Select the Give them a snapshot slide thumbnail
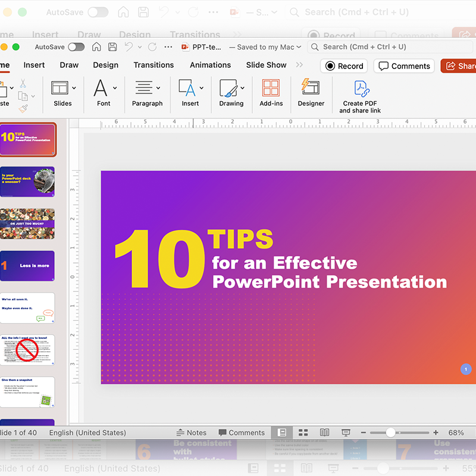 click(x=27, y=392)
